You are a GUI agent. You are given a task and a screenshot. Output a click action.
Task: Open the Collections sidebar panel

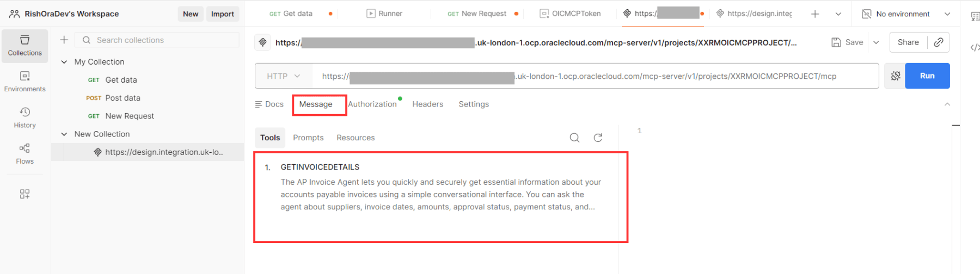[24, 46]
